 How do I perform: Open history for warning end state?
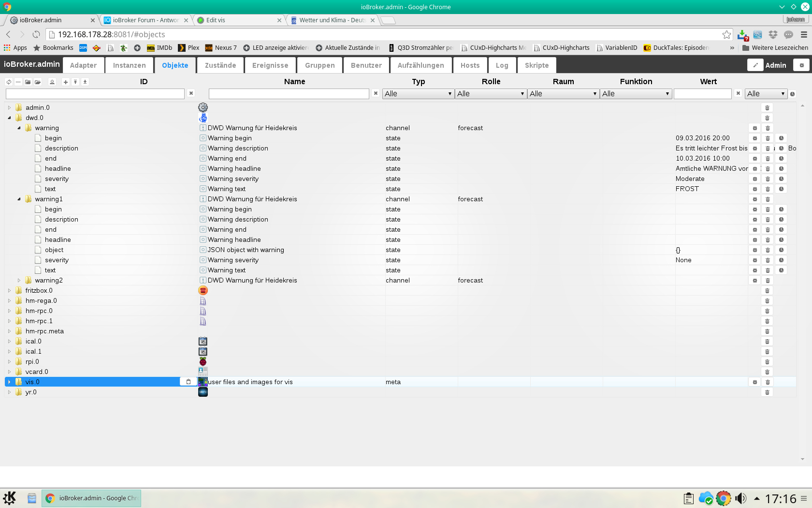coord(781,159)
